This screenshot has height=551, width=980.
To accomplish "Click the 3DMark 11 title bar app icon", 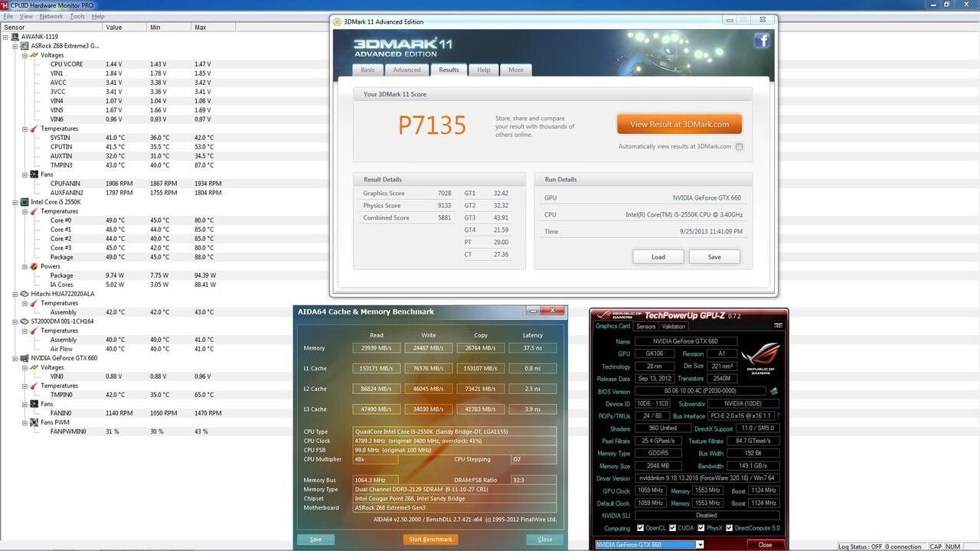I will tap(338, 21).
